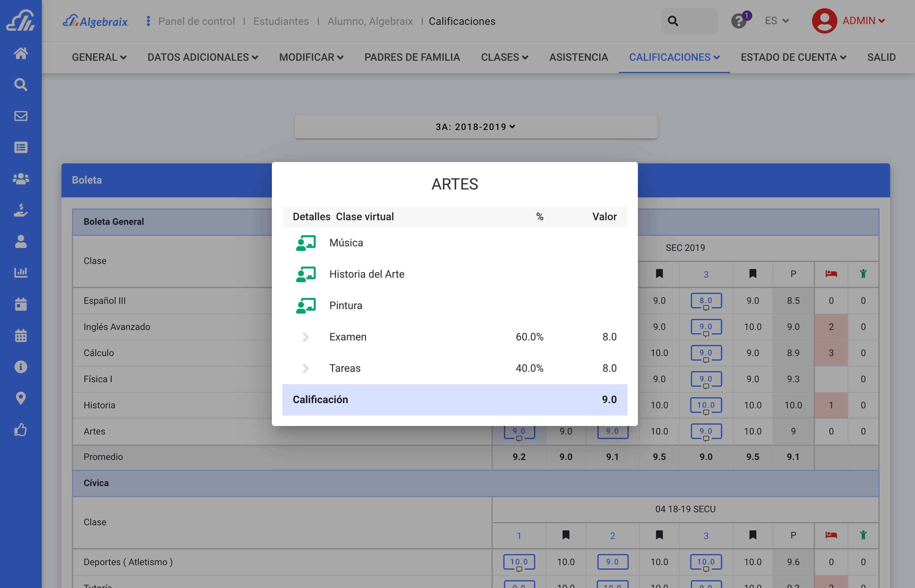Go to Estudiantes breadcrumb link
The width and height of the screenshot is (915, 588).
(281, 21)
